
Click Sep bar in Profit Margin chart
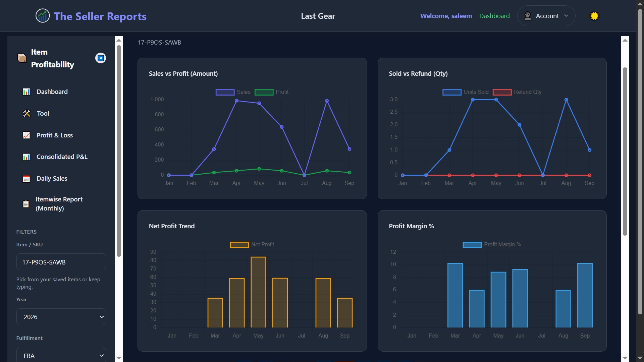point(585,295)
